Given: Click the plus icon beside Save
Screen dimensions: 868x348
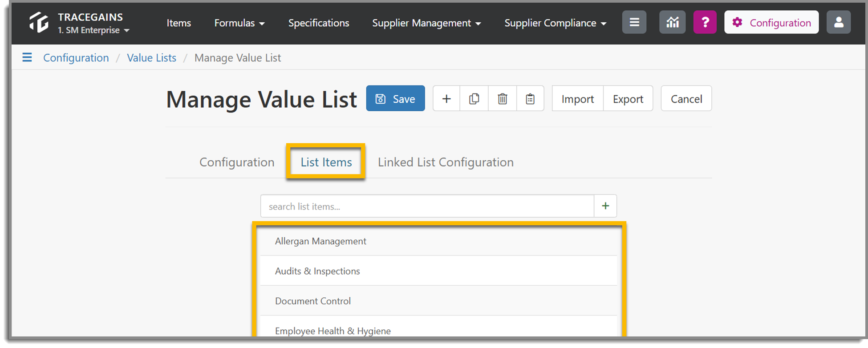Looking at the screenshot, I should 446,99.
